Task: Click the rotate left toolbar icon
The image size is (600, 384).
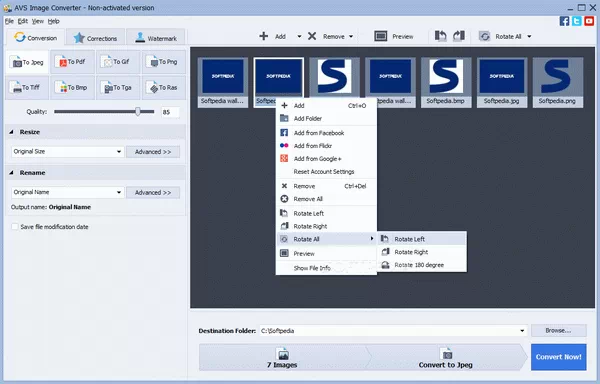Action: pyautogui.click(x=440, y=36)
